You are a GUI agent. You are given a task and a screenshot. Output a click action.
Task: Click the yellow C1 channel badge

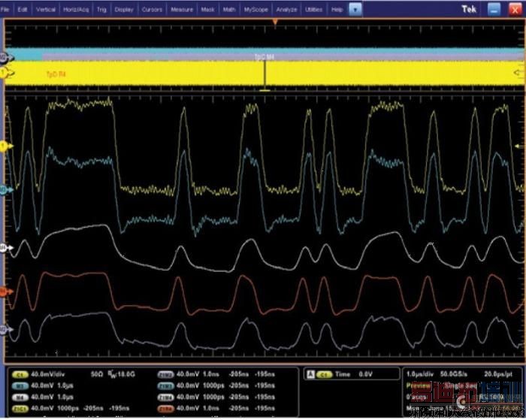tap(20, 374)
